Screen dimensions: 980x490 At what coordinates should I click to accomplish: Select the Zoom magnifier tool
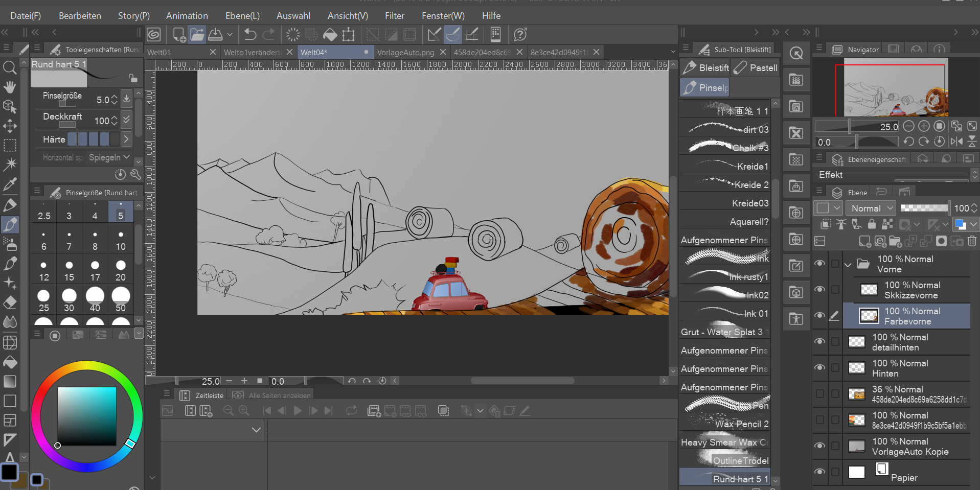coord(10,67)
